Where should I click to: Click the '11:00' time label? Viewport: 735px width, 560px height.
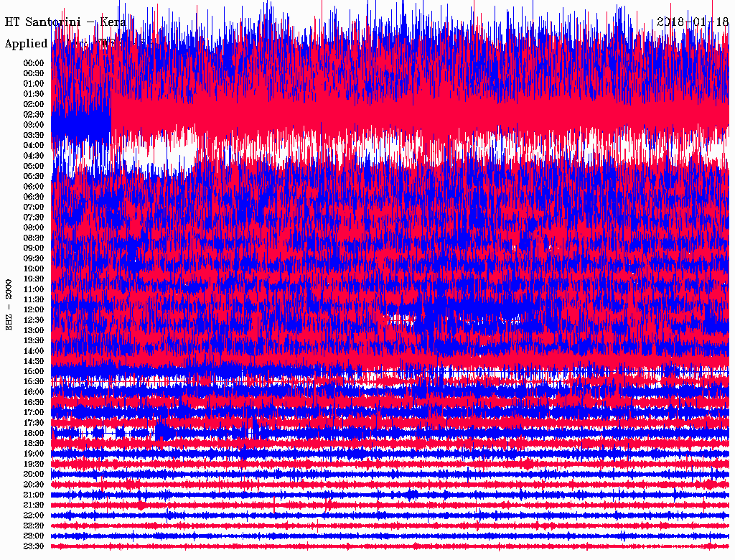coord(34,289)
